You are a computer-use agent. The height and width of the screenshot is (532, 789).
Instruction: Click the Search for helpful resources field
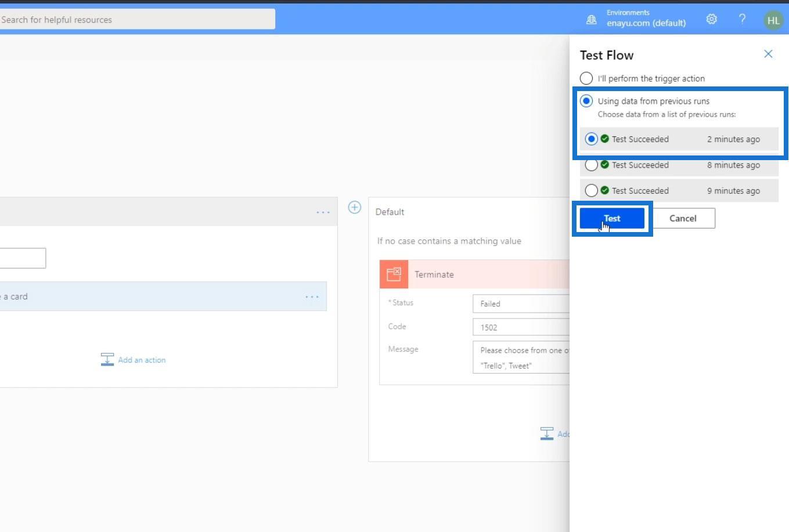click(x=138, y=19)
